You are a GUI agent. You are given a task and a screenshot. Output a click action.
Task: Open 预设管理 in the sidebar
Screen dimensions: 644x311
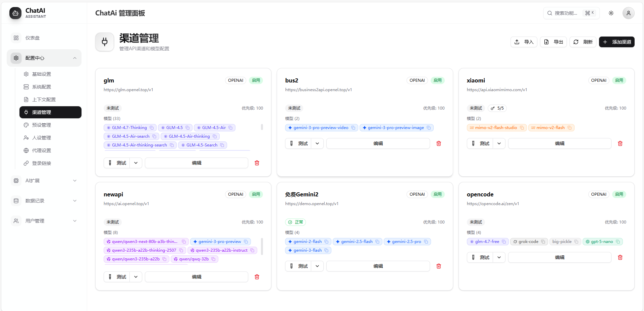pyautogui.click(x=42, y=125)
